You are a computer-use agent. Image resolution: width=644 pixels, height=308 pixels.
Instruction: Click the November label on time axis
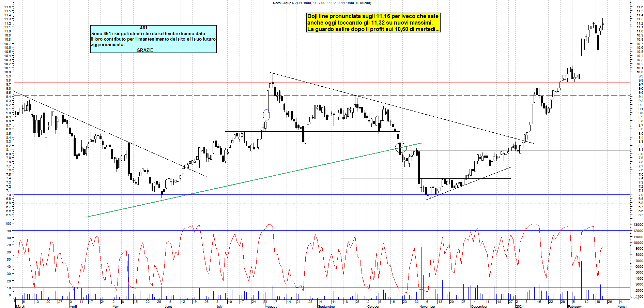tap(427, 306)
